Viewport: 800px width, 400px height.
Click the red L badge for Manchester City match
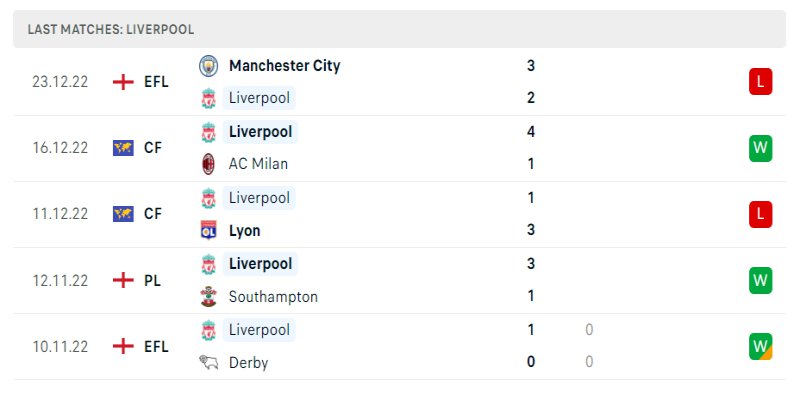click(760, 82)
